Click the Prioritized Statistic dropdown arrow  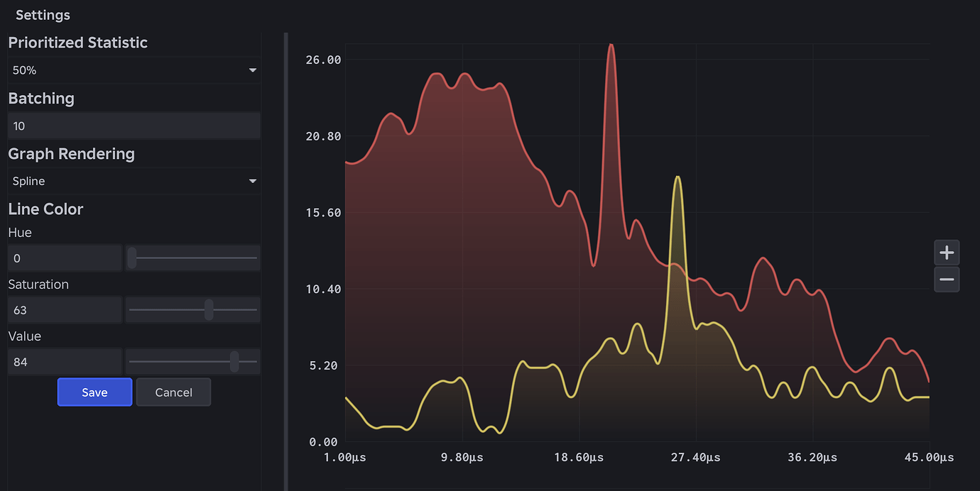tap(253, 70)
